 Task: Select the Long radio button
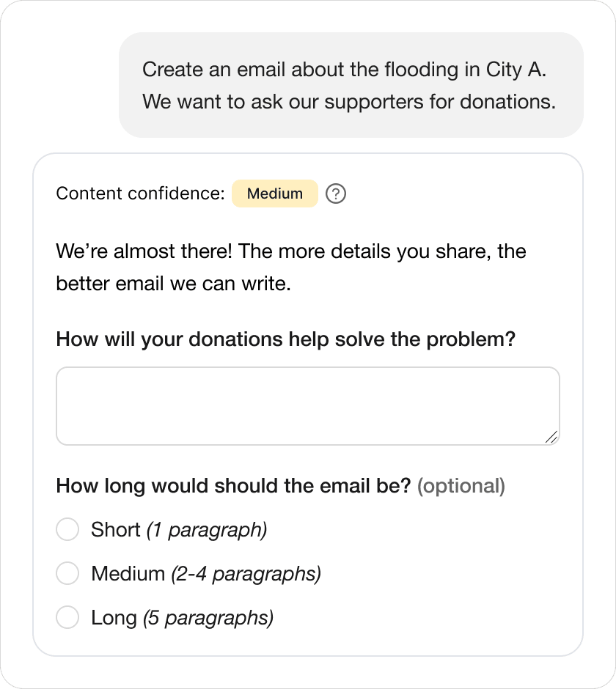coord(67,618)
